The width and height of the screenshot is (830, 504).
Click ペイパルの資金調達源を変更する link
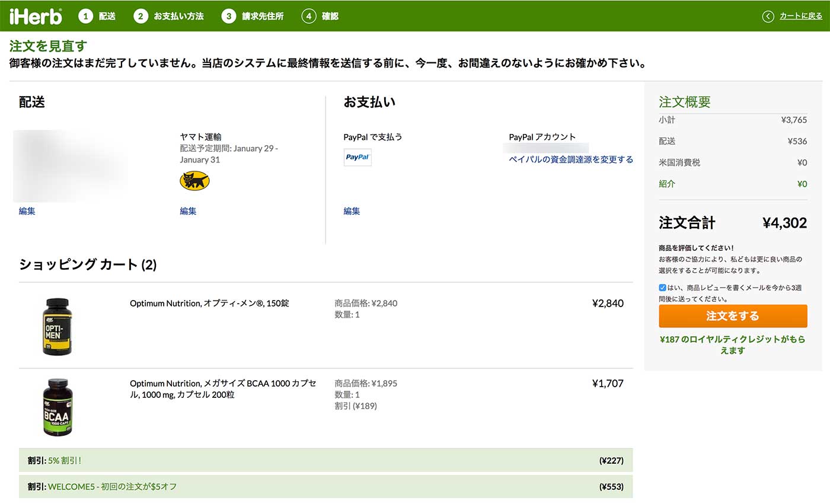click(x=571, y=160)
